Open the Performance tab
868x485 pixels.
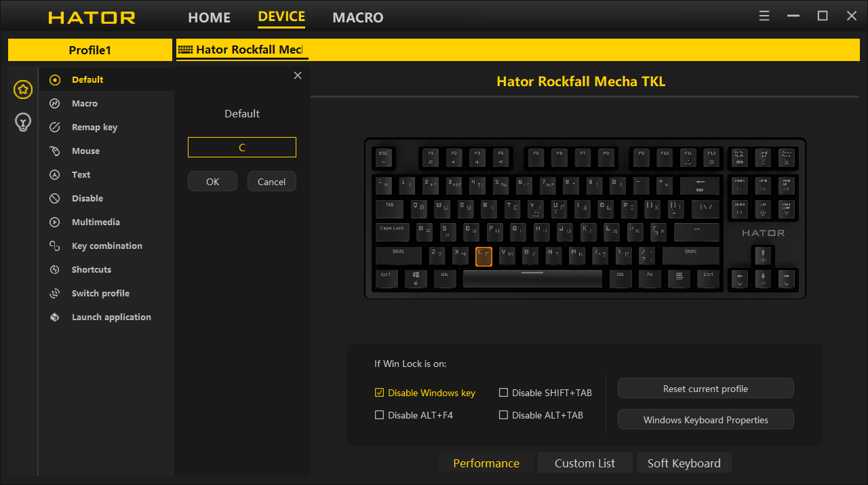(486, 463)
